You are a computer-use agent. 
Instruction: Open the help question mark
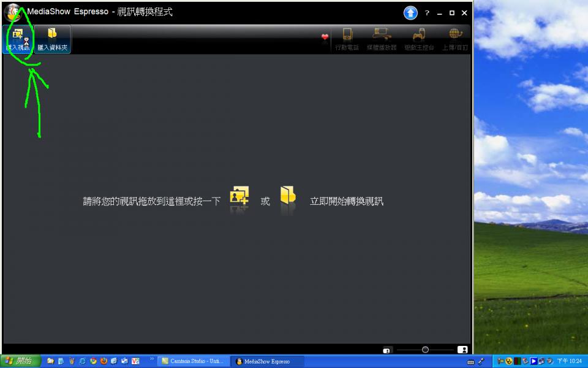[x=427, y=13]
